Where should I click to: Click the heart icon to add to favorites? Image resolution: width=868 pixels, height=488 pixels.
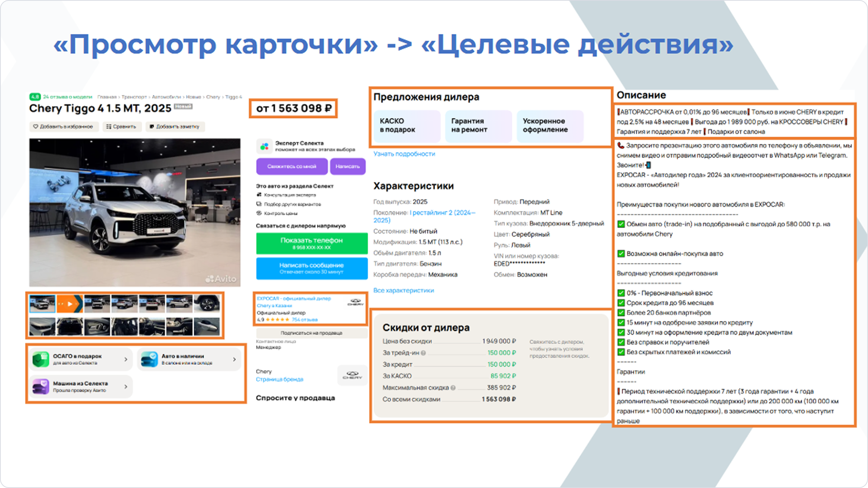pyautogui.click(x=36, y=126)
